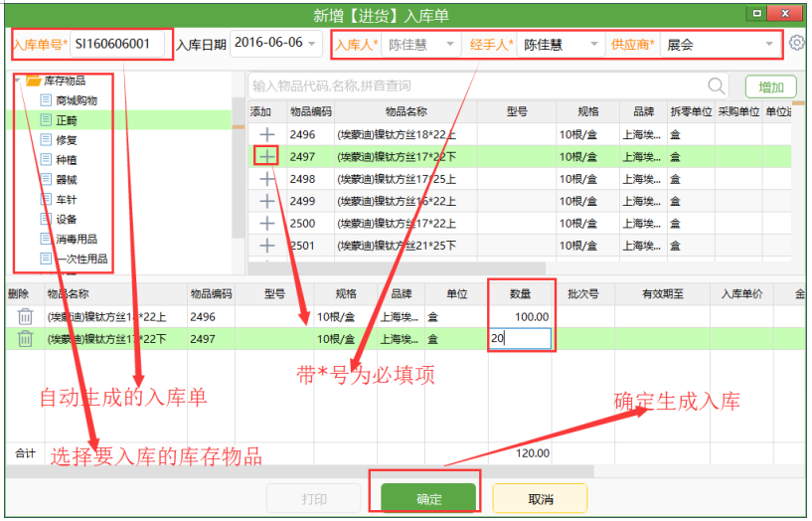The width and height of the screenshot is (812, 521).
Task: Click the search magnifier icon
Action: pos(717,86)
